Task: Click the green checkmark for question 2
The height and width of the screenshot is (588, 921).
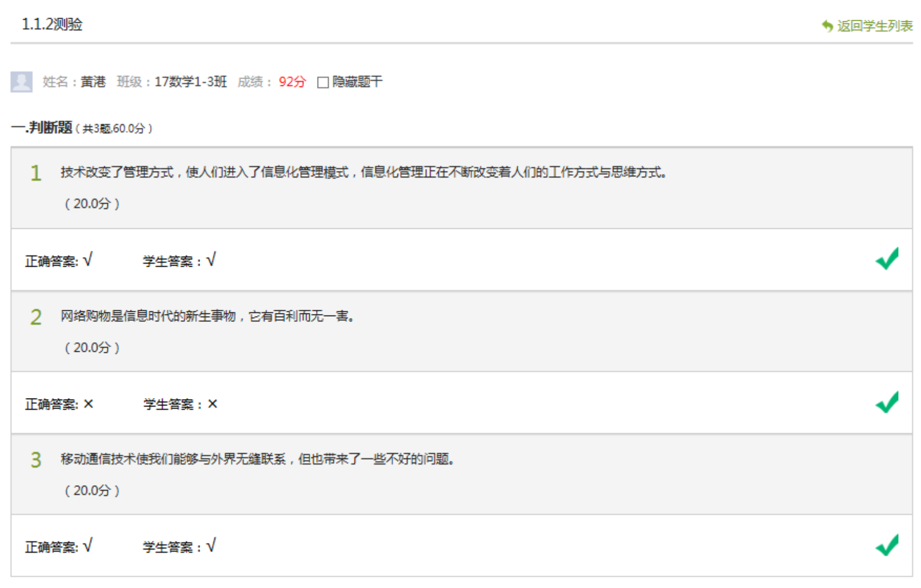Action: point(887,402)
